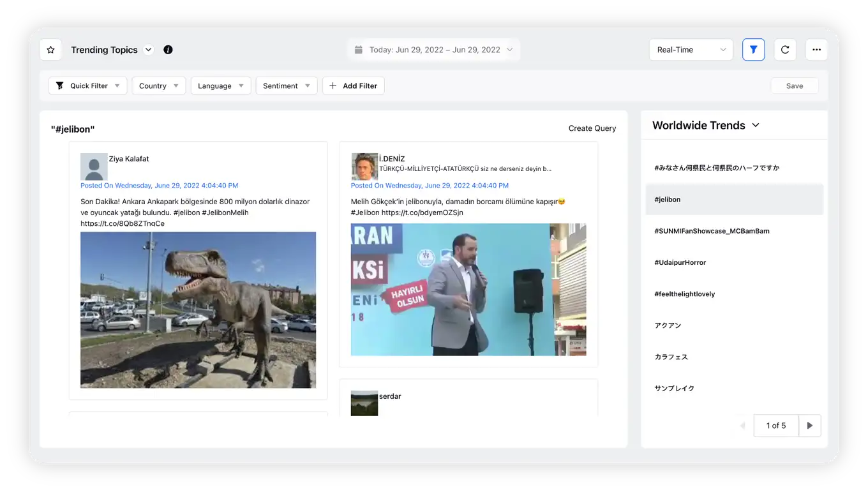Image resolution: width=868 pixels, height=492 pixels.
Task: Click the refresh icon
Action: click(785, 50)
